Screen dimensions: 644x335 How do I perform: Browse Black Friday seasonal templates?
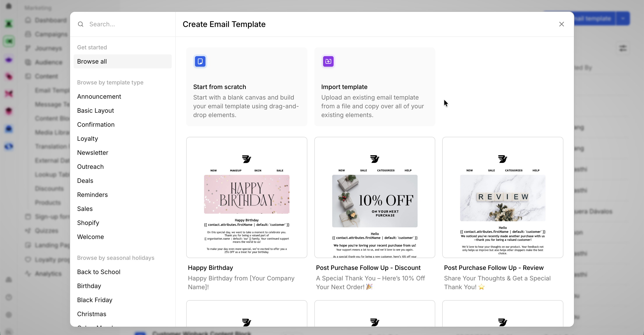pyautogui.click(x=94, y=300)
